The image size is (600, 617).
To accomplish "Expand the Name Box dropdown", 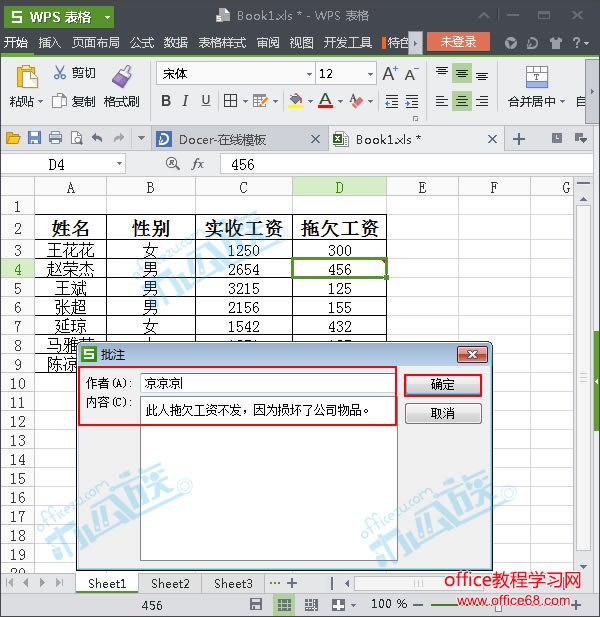I will (x=119, y=164).
